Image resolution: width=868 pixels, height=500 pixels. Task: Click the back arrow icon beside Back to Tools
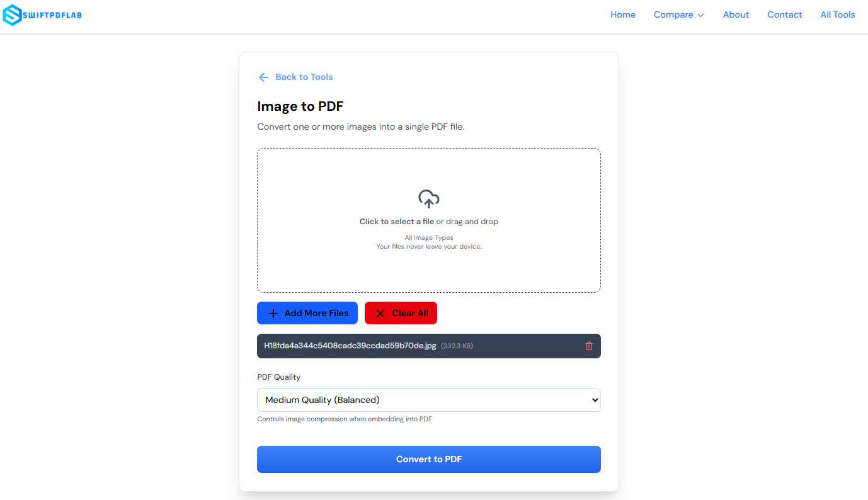[263, 77]
